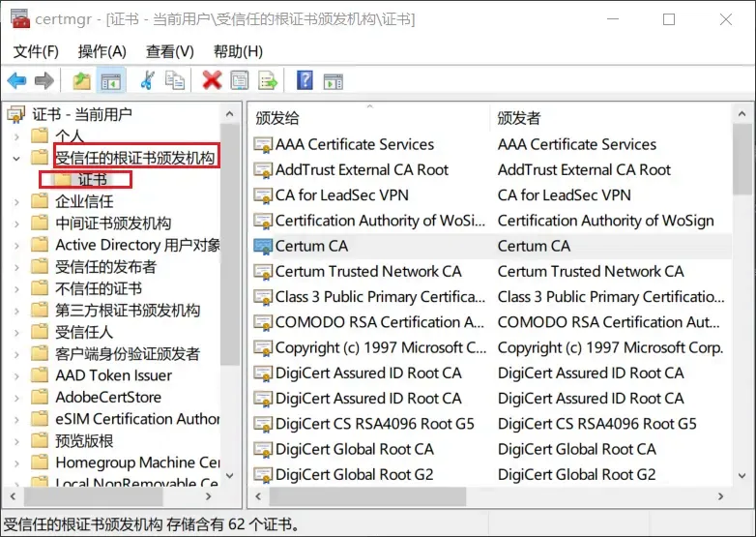Click the tree pane scroll right arrow
Viewport: 756px width, 537px height.
click(x=208, y=496)
